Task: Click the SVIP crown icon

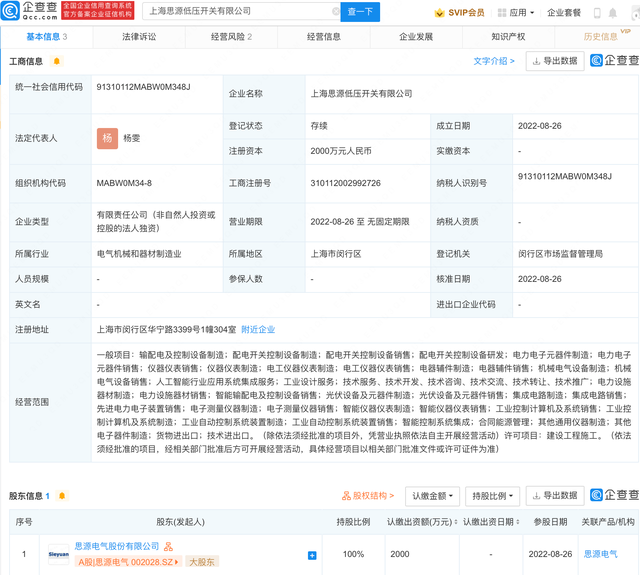Action: click(x=439, y=13)
